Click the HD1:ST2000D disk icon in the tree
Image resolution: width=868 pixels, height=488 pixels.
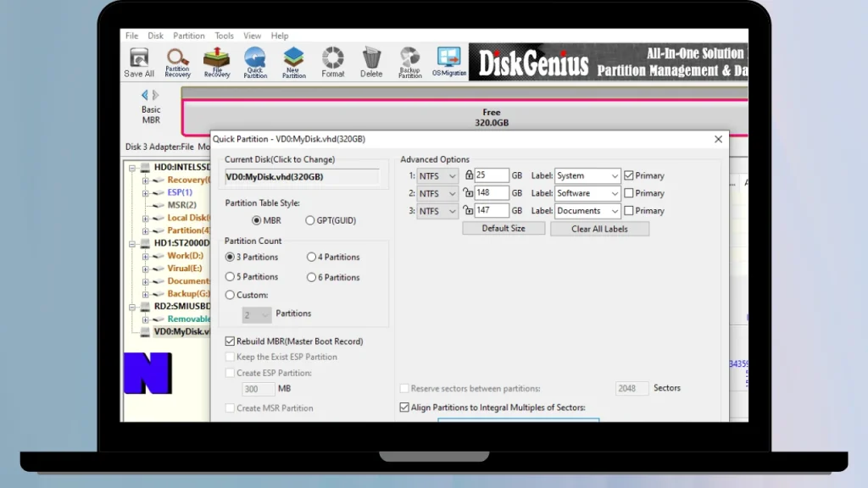tap(145, 243)
